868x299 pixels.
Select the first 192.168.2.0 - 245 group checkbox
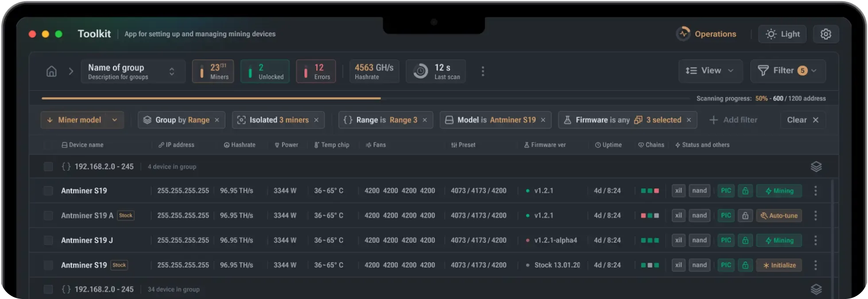(x=48, y=167)
